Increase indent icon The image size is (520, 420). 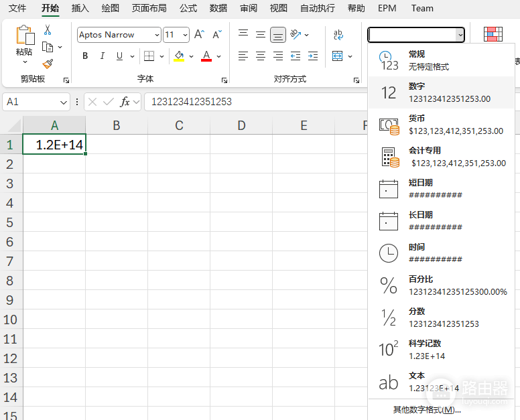click(x=313, y=56)
